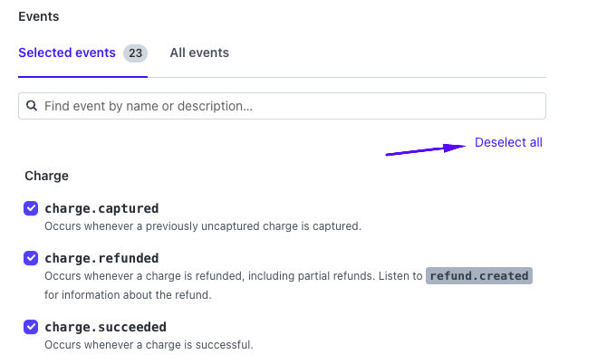Focus the Find event search field
Viewport: 597px width, 364px height.
click(290, 106)
